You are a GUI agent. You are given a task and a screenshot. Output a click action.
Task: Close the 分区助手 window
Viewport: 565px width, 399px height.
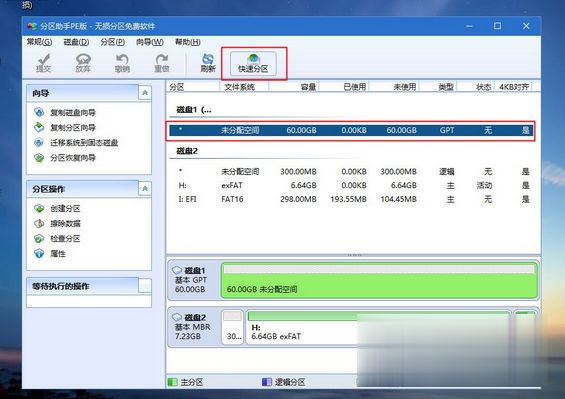526,26
